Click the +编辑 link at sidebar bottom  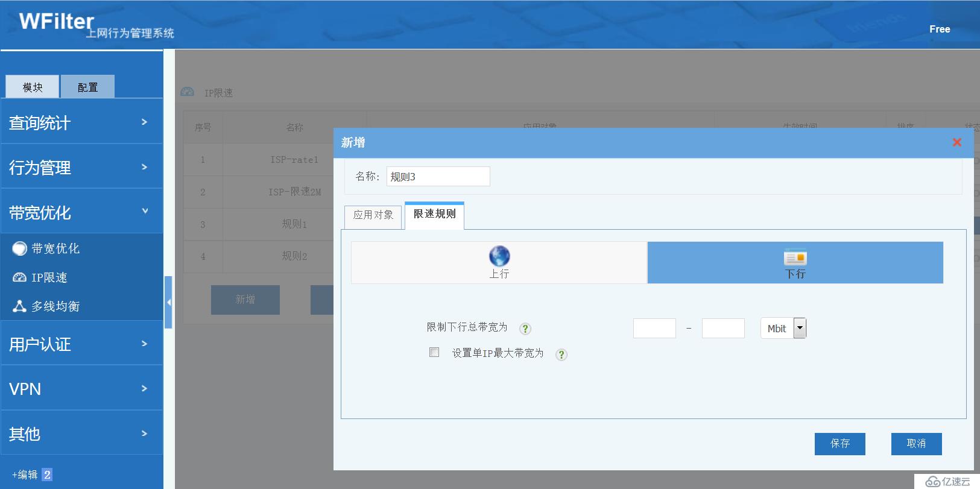25,475
